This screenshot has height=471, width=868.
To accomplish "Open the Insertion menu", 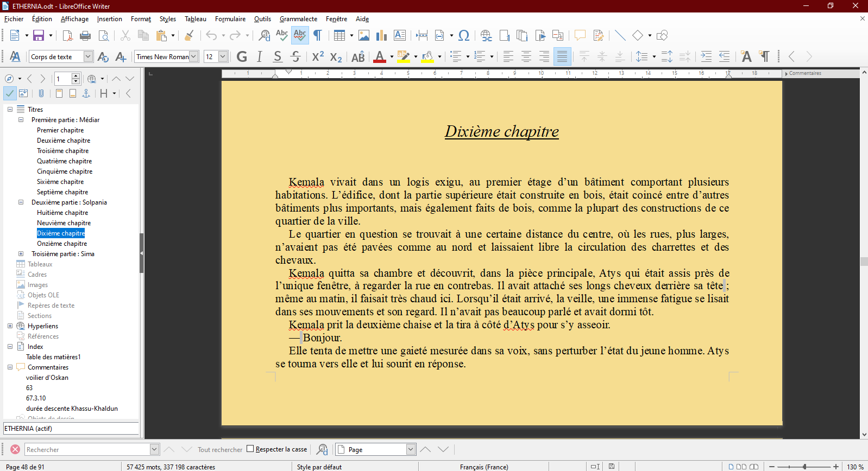I will tap(109, 19).
